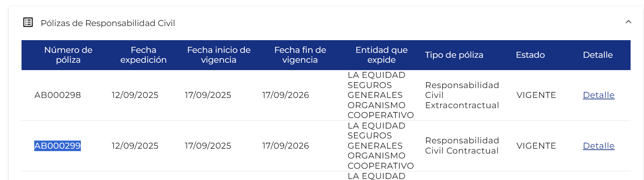Viewport: 644px width, 180px height.
Task: Click the "Tipo de póliza" column header
Action: tap(454, 55)
